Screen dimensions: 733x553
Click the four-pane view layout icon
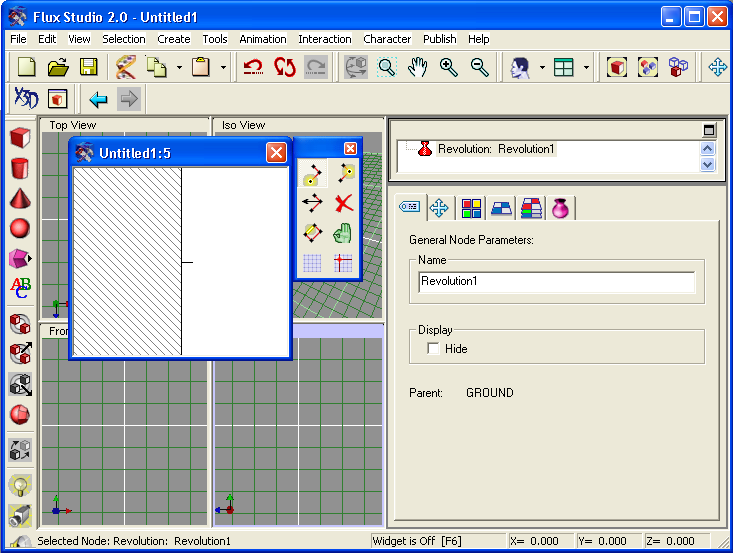pos(563,67)
